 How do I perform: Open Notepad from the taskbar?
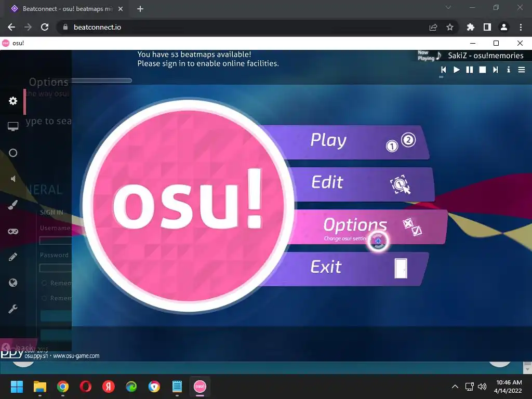(177, 387)
